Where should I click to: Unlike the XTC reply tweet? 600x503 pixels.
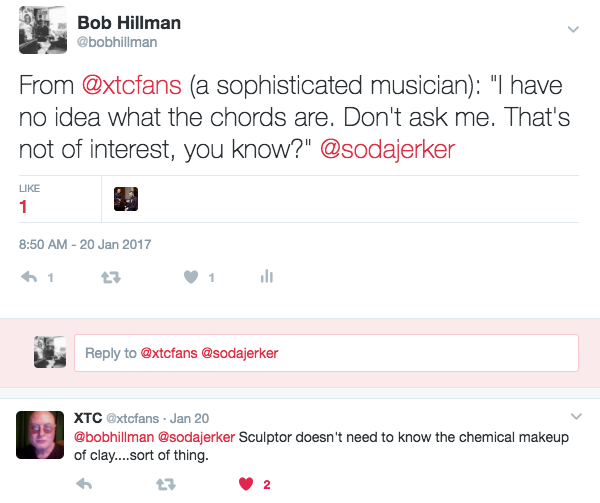(x=245, y=485)
